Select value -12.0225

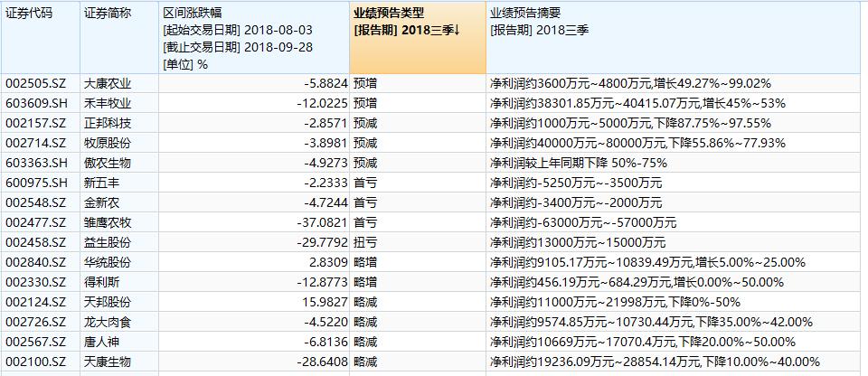323,104
